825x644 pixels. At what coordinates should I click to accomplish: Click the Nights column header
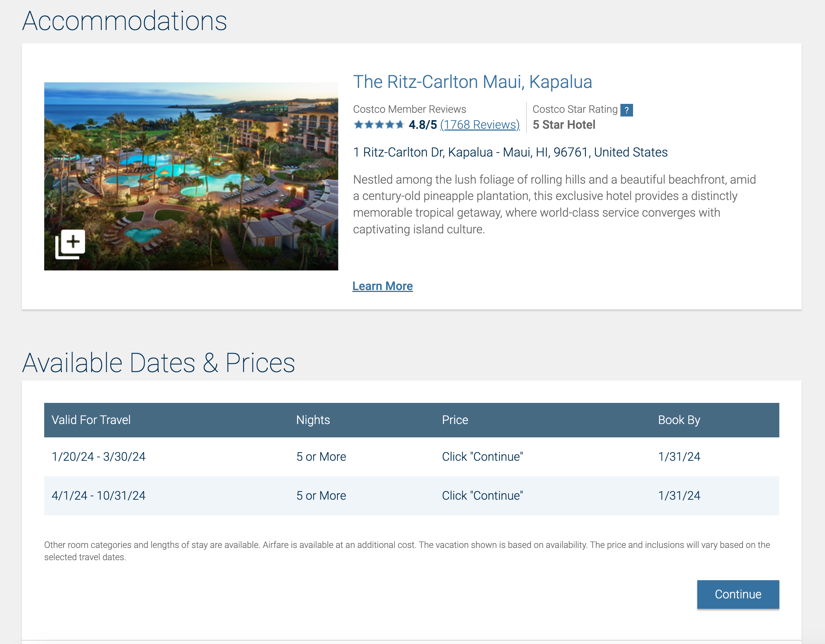(313, 420)
